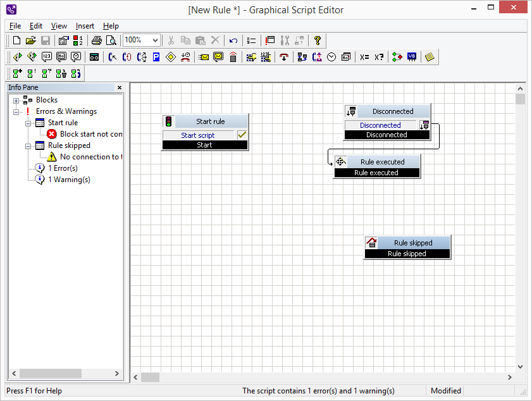Viewport: 532px width, 401px height.
Task: Select the 'Block start not connected' error item
Action: 90,134
